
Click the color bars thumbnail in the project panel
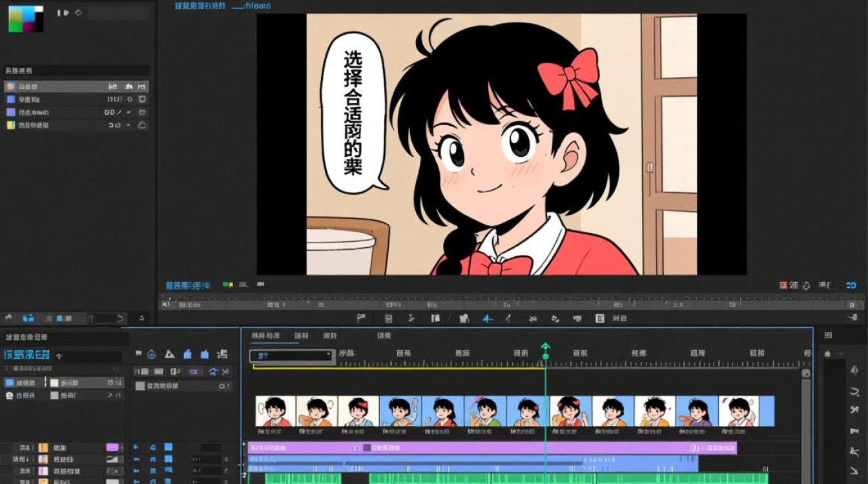[26, 19]
